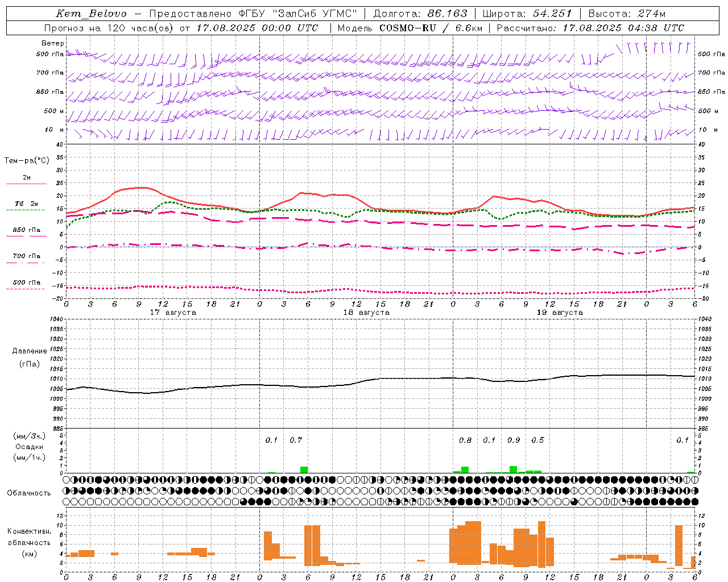
Task: Click the 700 гПа temperature legend entry
Action: pyautogui.click(x=27, y=256)
